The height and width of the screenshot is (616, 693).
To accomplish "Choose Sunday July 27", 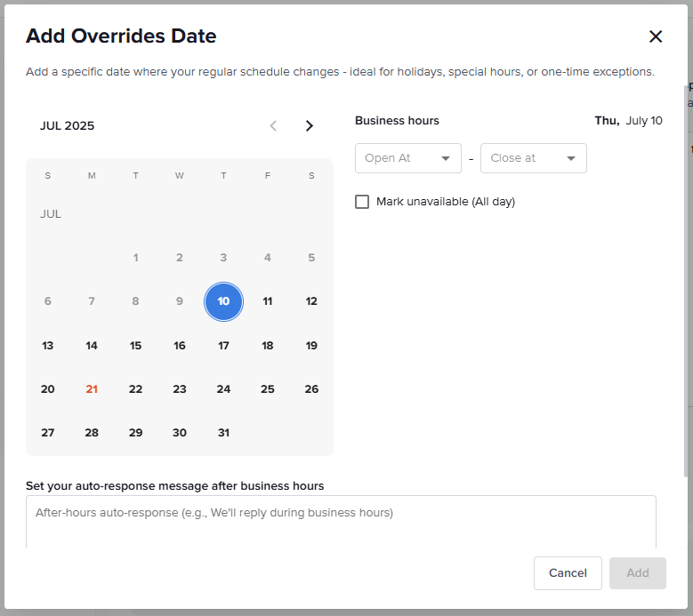I will pyautogui.click(x=48, y=433).
